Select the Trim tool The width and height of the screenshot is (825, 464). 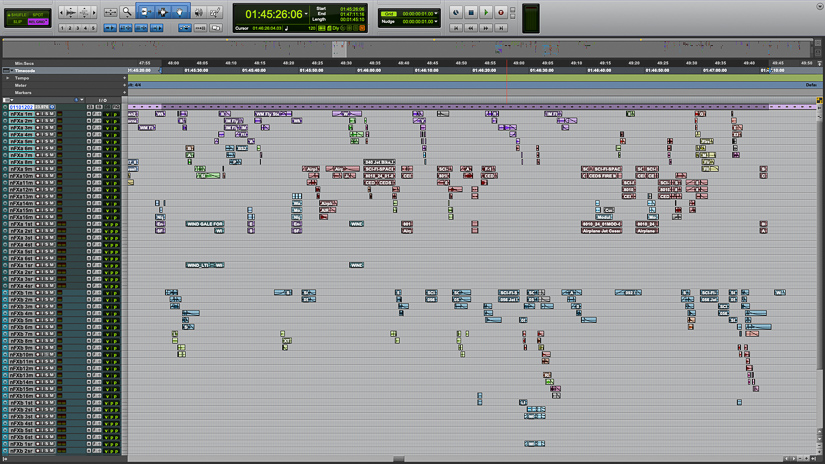pos(146,12)
